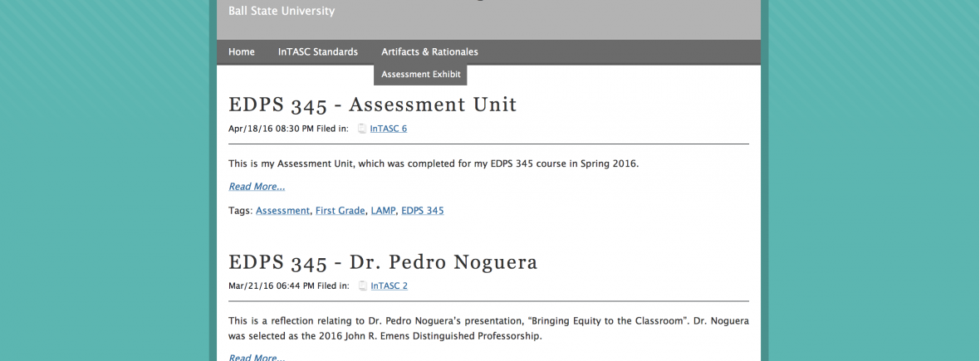This screenshot has height=361, width=980.
Task: Select the Assessment tag link
Action: click(x=282, y=211)
